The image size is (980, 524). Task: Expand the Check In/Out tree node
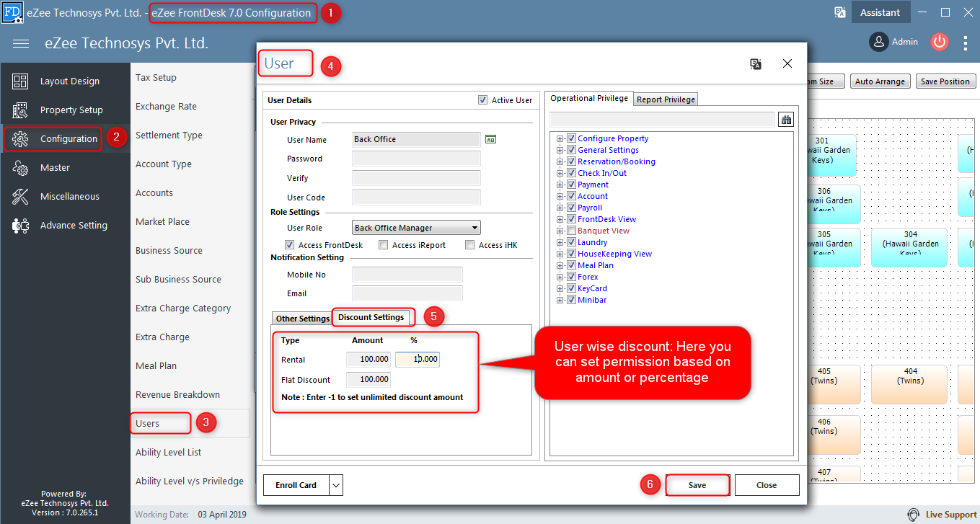click(x=560, y=173)
